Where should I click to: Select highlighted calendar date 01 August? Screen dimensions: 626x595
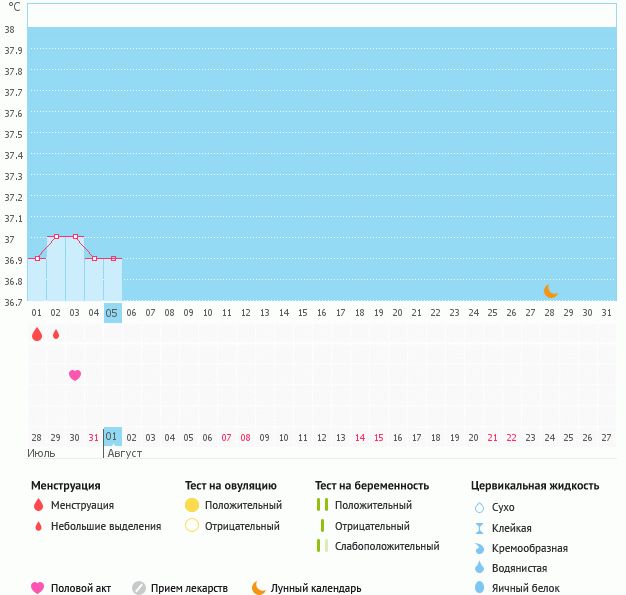click(111, 436)
